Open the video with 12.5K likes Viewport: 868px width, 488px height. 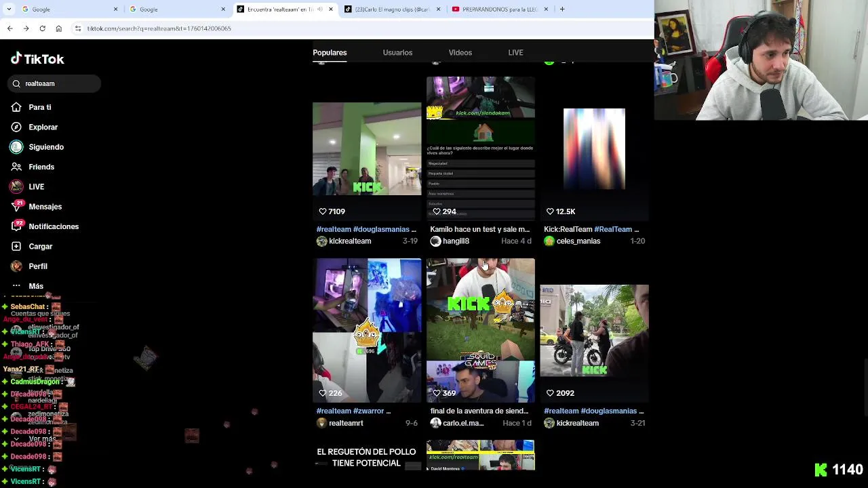coord(594,149)
